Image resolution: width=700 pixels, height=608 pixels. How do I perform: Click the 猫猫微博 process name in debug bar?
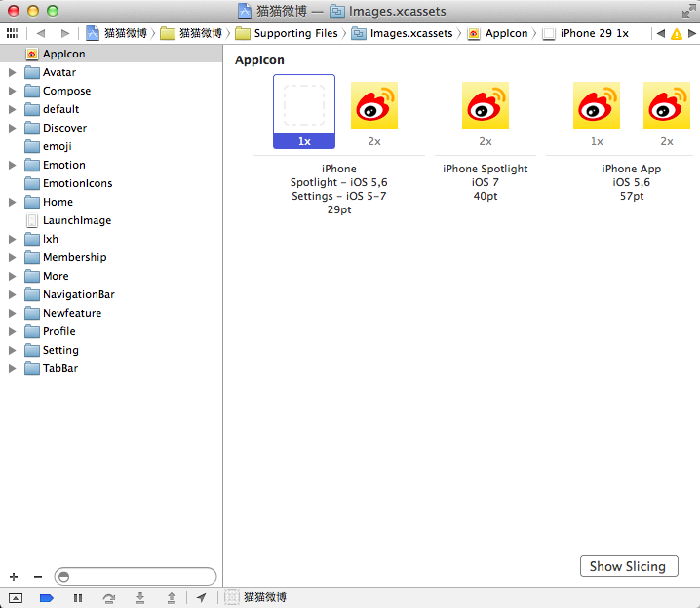click(x=265, y=597)
